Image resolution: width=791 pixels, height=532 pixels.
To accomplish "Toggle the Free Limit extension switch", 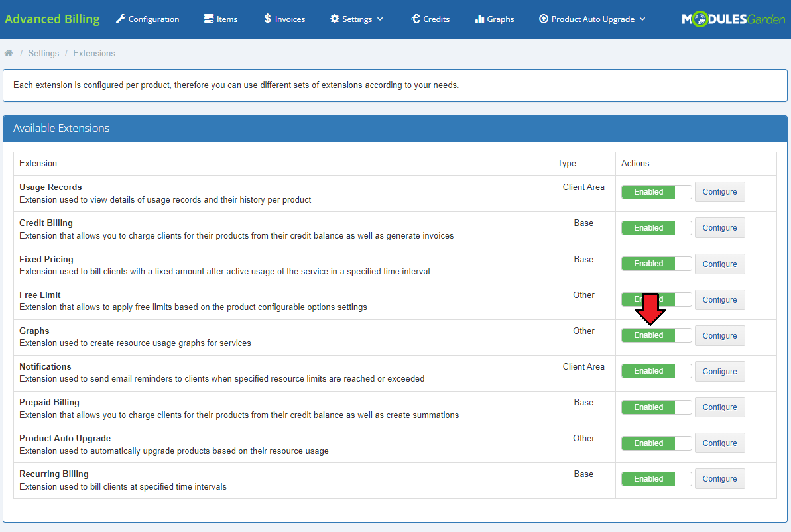I will coord(656,299).
